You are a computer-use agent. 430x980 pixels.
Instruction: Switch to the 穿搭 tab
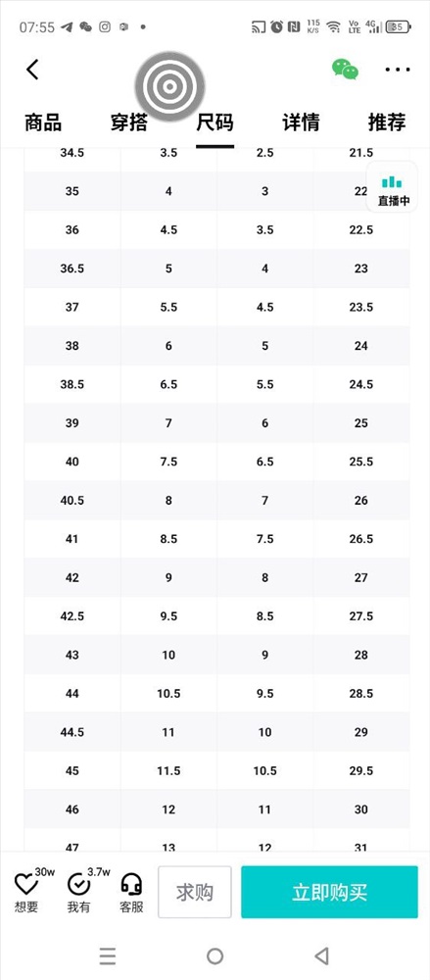pos(128,122)
